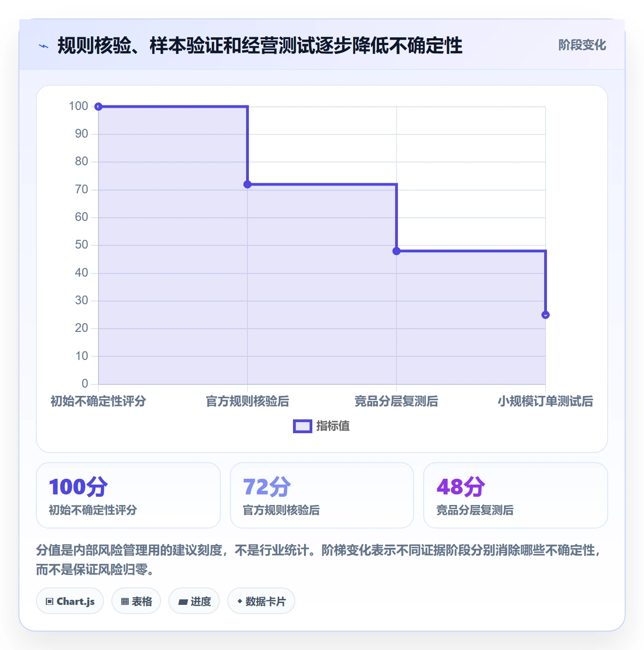
Task: Click the 0 y-axis tick label
Action: [85, 384]
